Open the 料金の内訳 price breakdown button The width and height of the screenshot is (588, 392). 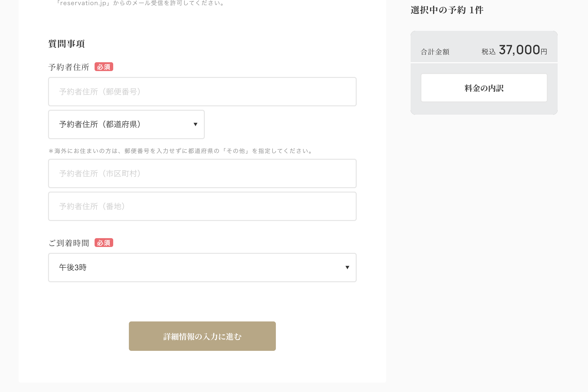coord(483,88)
